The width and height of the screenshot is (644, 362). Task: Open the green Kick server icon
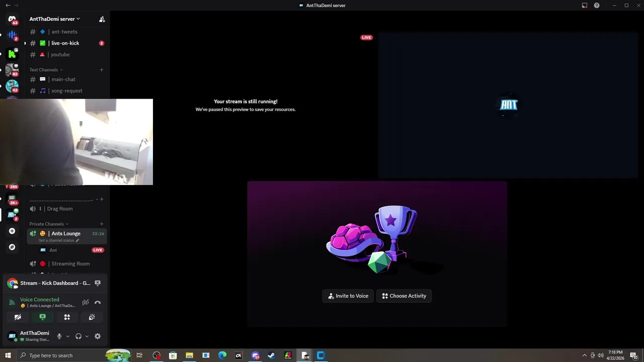(12, 53)
